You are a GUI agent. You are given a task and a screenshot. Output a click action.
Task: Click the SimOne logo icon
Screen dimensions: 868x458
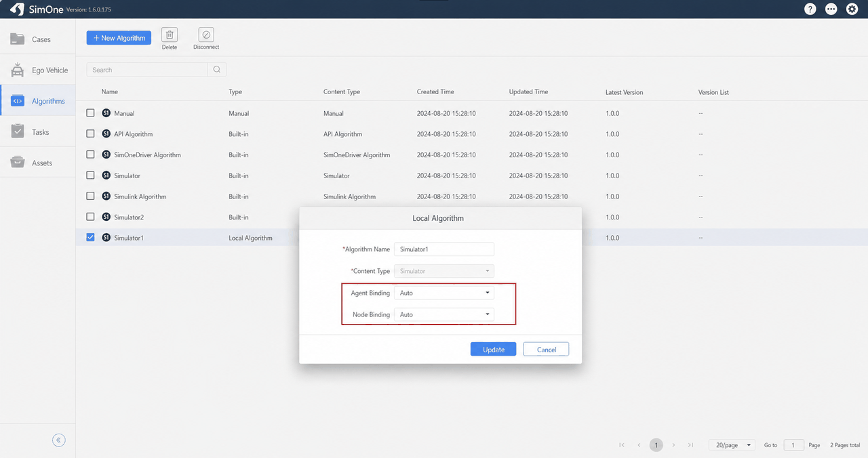click(x=17, y=9)
